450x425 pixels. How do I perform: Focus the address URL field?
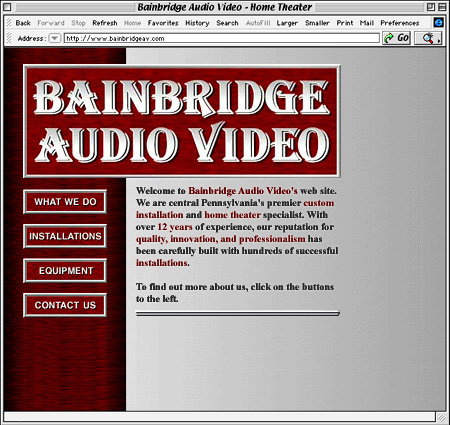[x=222, y=38]
